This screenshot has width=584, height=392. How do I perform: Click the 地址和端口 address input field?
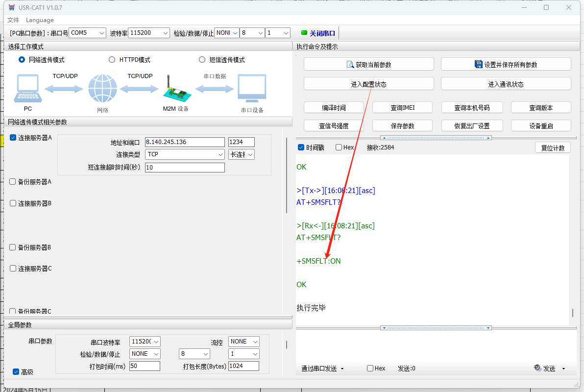184,142
